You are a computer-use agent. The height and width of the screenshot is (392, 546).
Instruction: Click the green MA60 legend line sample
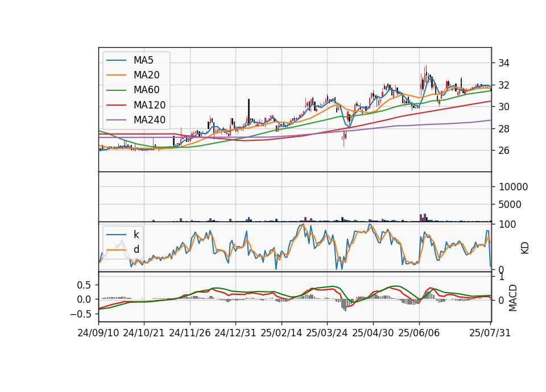pos(116,90)
